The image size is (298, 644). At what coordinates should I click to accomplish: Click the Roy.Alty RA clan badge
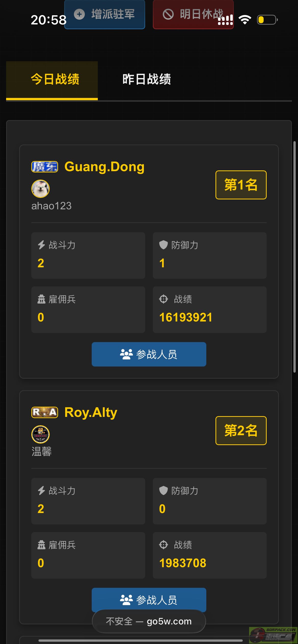(45, 412)
